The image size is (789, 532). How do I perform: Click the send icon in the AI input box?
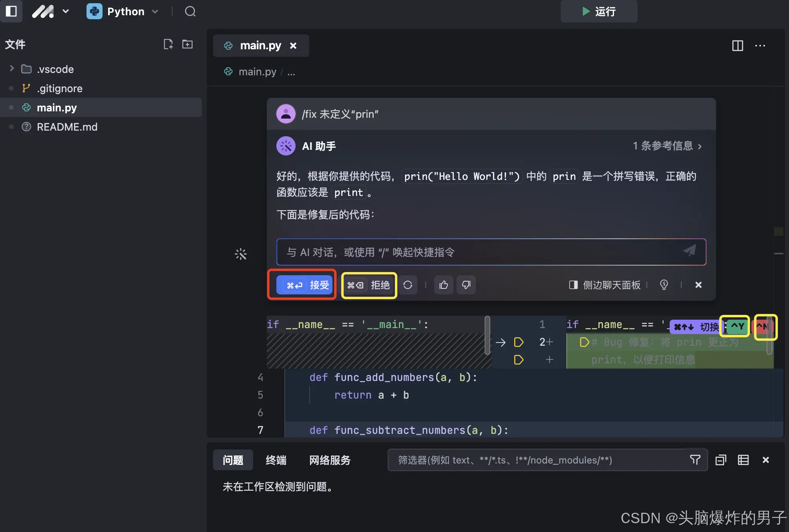point(689,251)
